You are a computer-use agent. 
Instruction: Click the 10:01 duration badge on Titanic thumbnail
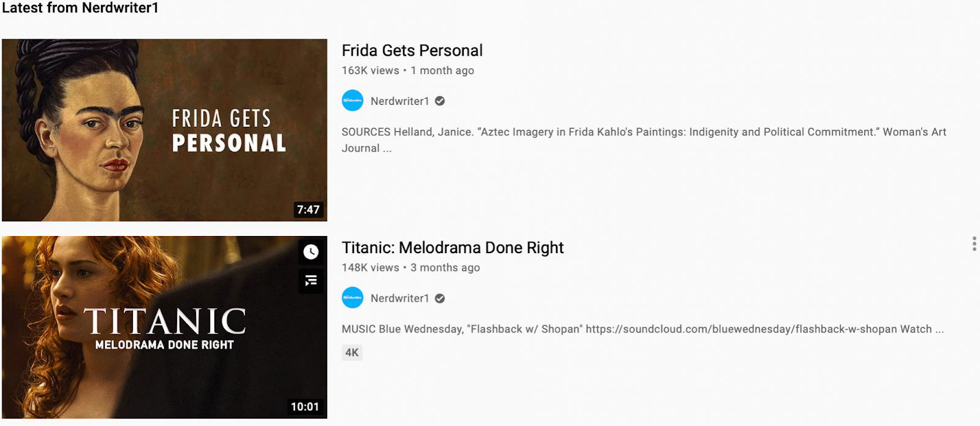coord(304,407)
